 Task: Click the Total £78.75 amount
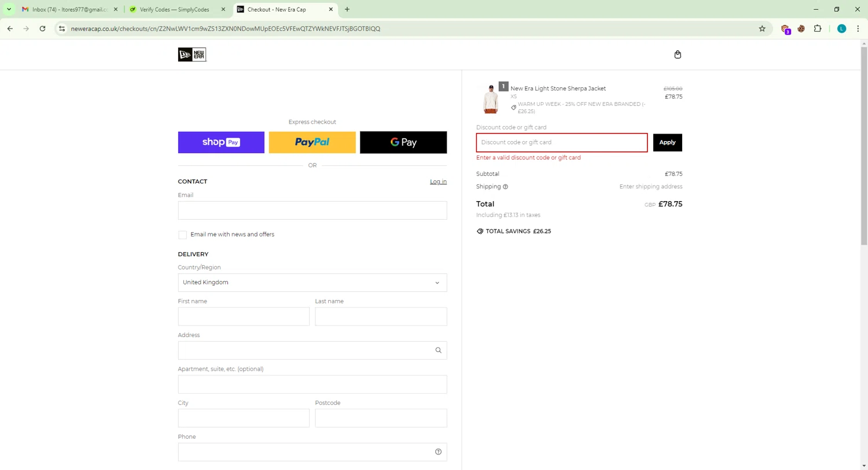pos(670,204)
